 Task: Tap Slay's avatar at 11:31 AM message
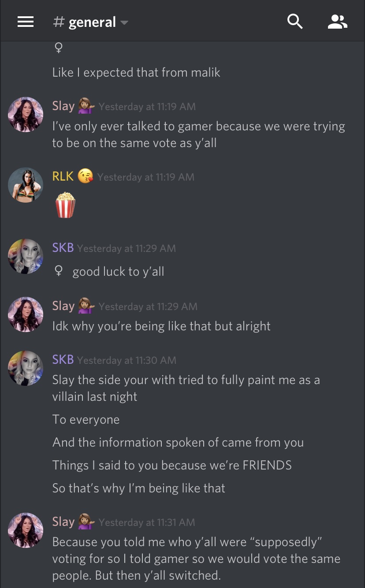click(x=26, y=530)
